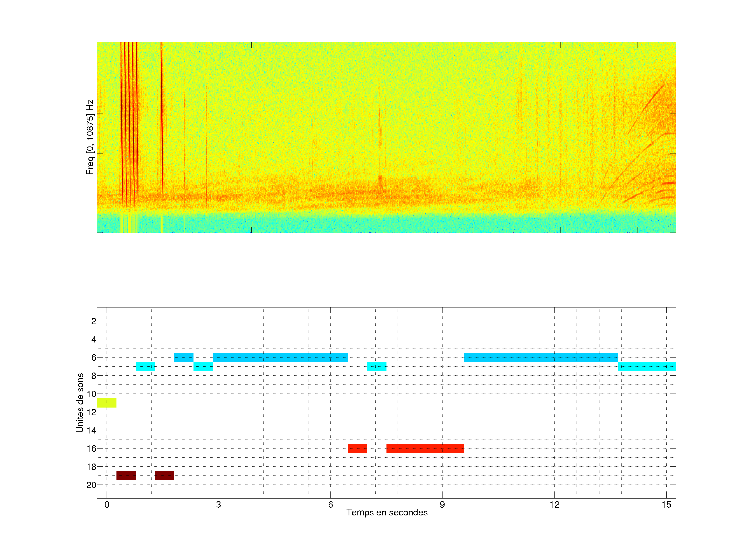Select the cyan bar at the far right end
Viewport: 747px width, 560px height.
(x=647, y=366)
